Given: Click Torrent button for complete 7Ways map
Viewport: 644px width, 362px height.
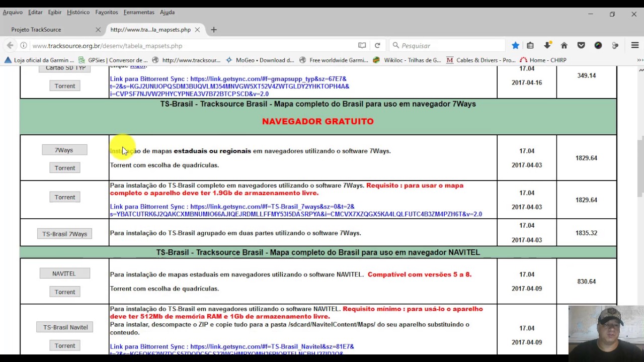Looking at the screenshot, I should [65, 197].
